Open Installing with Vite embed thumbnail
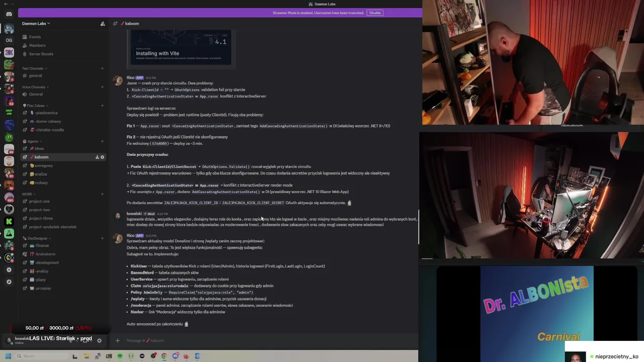Image resolution: width=644 pixels, height=362 pixels. (181, 47)
